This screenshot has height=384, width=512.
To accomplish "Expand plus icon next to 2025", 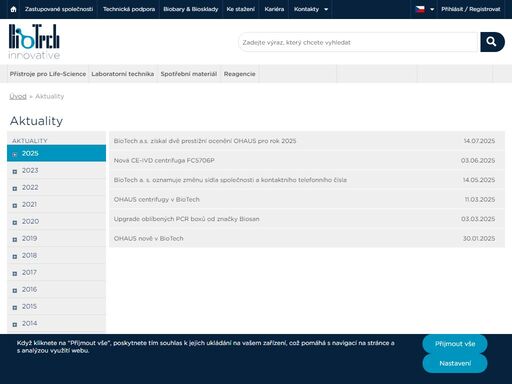I will (x=15, y=155).
